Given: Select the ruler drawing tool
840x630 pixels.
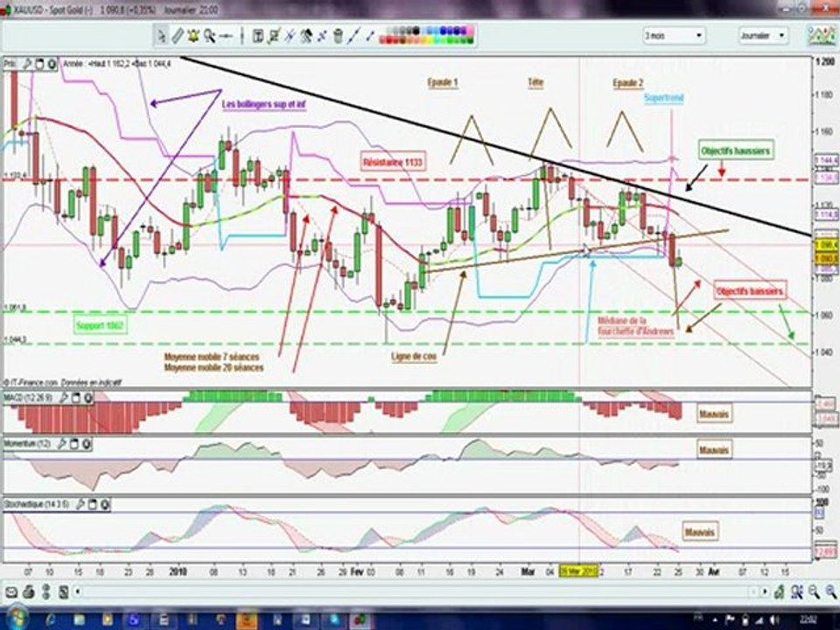Looking at the screenshot, I should 178,36.
